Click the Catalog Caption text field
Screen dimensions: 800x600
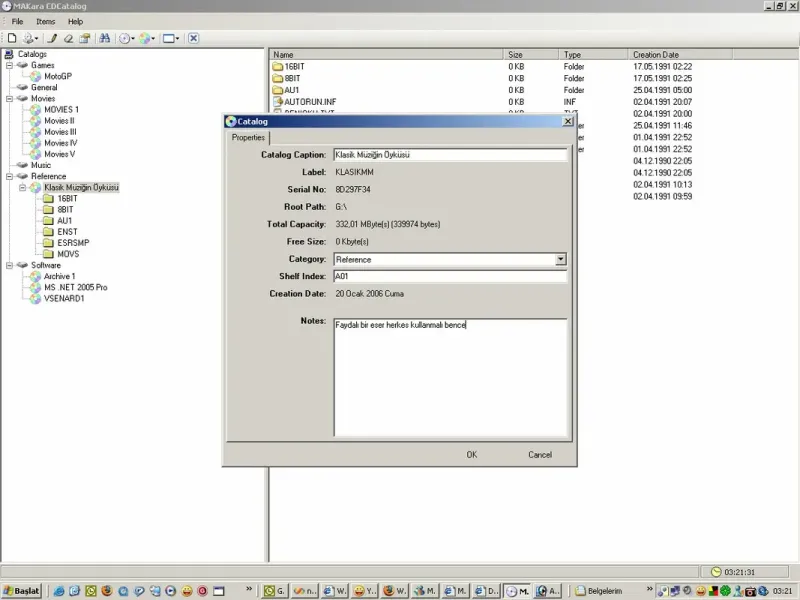[450, 155]
